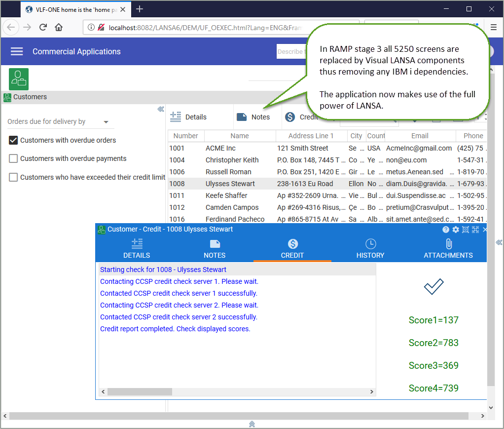Viewport: 504px width, 429px height.
Task: Go to browser home page
Action: pyautogui.click(x=59, y=27)
